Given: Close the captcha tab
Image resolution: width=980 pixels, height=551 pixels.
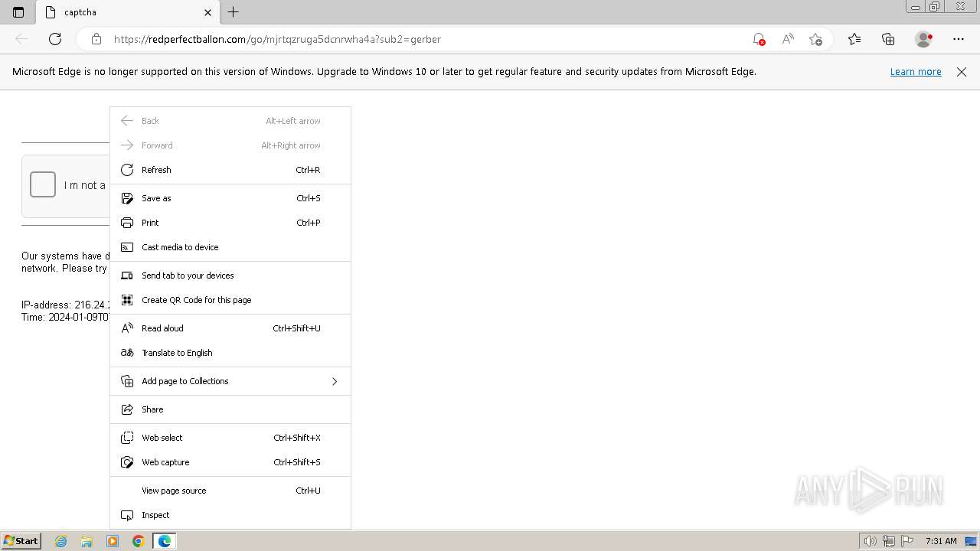Looking at the screenshot, I should (x=207, y=12).
